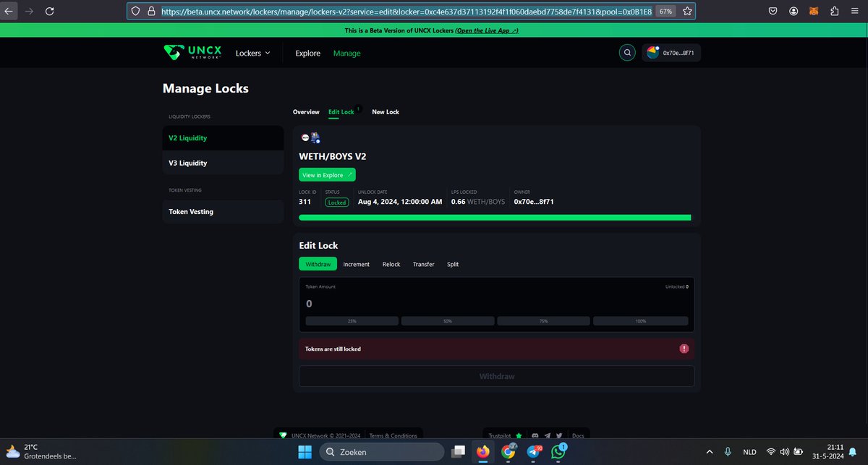Click the disabled Withdraw submit button
The height and width of the screenshot is (465, 868).
click(496, 376)
